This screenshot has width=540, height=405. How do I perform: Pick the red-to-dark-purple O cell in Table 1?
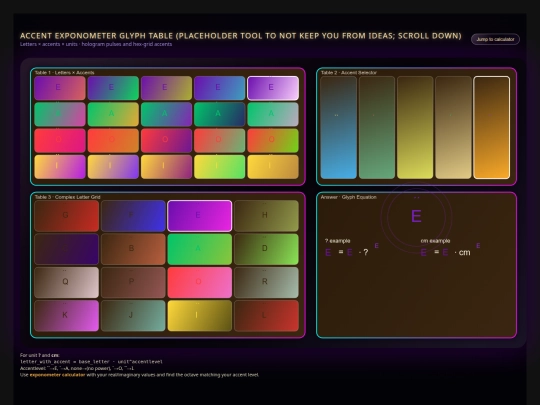point(166,140)
